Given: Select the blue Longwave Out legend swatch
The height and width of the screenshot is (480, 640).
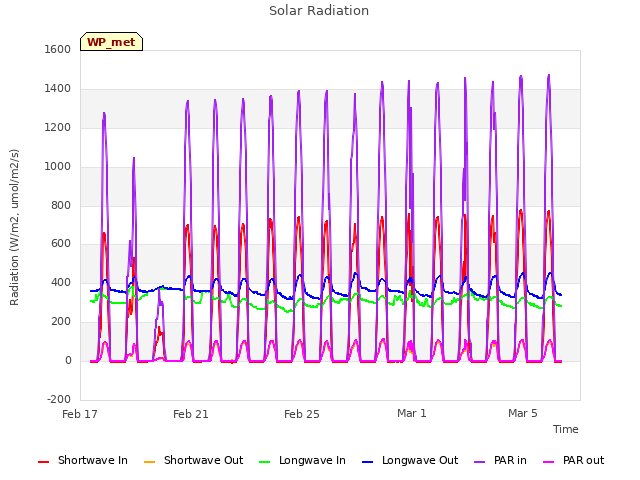Looking at the screenshot, I should point(368,462).
